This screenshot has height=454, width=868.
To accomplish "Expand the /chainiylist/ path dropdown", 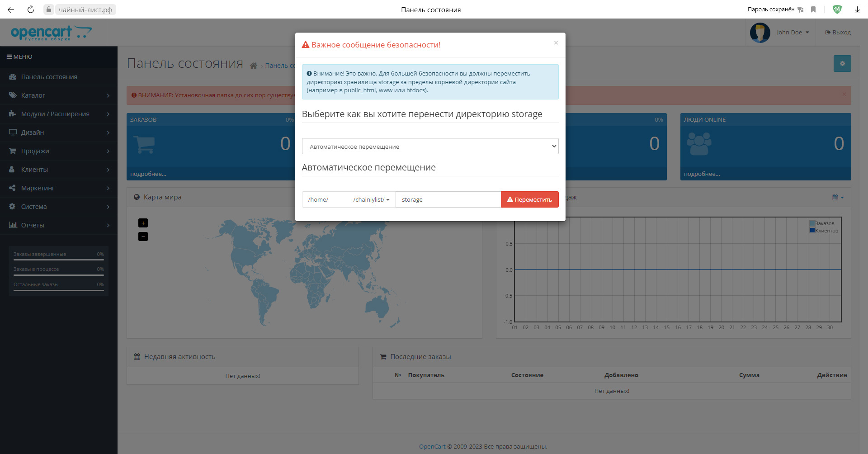I will click(x=371, y=200).
